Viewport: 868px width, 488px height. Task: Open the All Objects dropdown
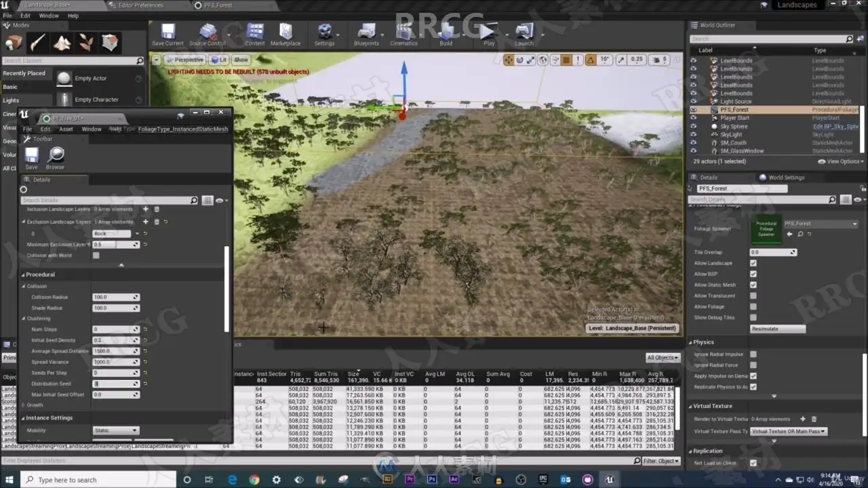pyautogui.click(x=662, y=357)
